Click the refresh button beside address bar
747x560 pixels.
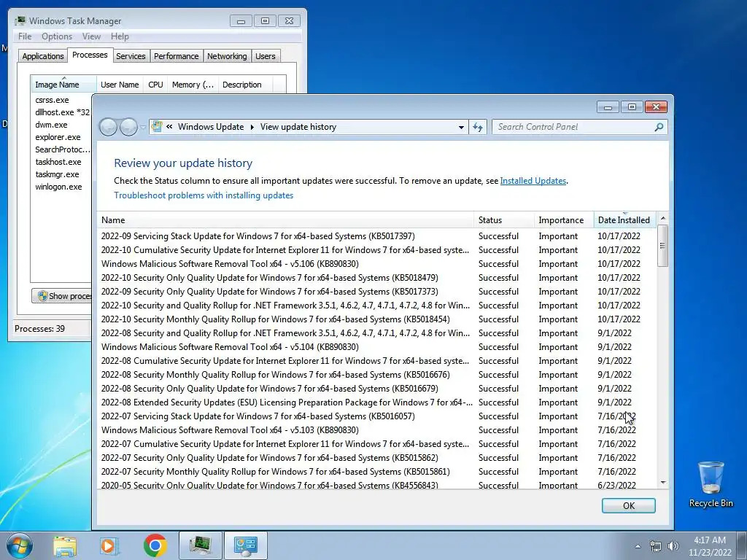tap(478, 127)
